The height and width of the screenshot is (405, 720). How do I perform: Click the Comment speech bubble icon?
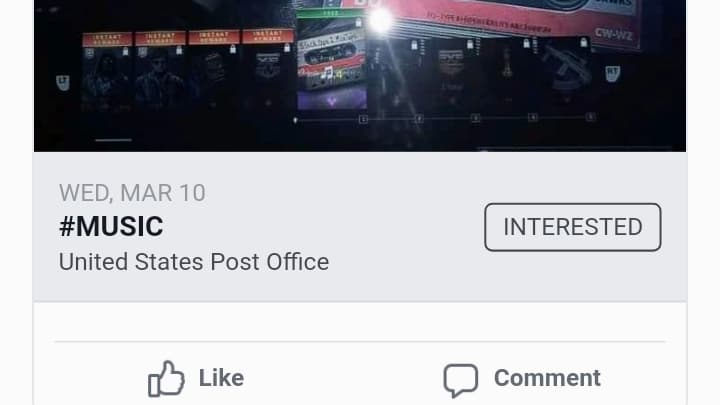pyautogui.click(x=461, y=380)
